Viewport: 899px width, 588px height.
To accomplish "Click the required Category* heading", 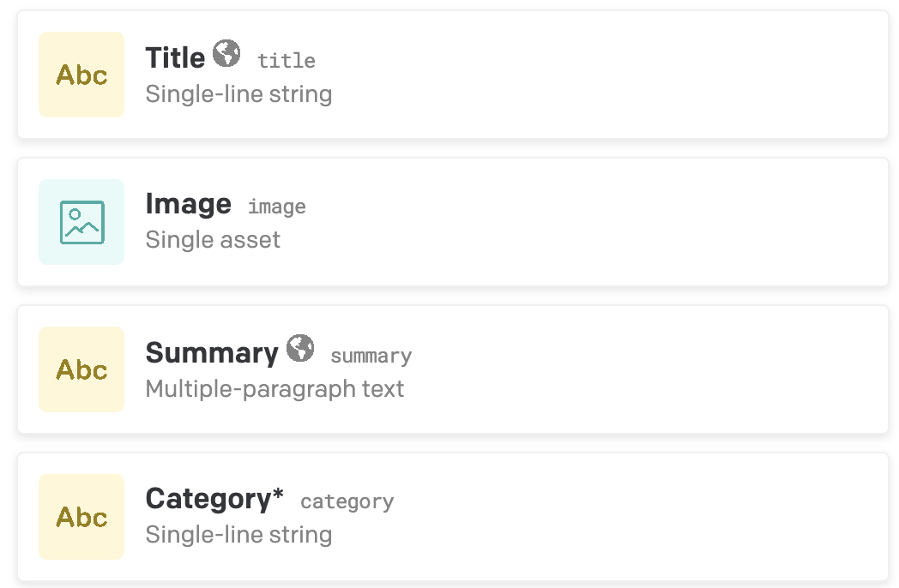I will (x=214, y=499).
